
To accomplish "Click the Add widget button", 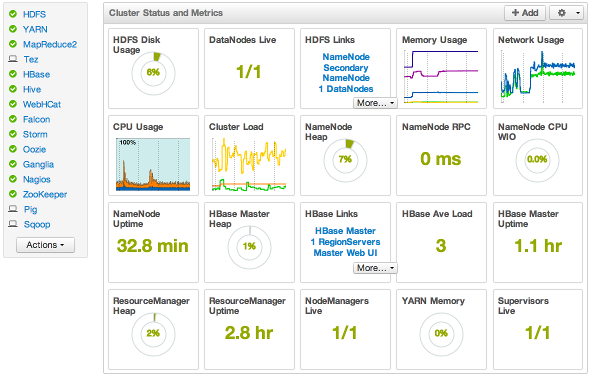I will (x=525, y=13).
